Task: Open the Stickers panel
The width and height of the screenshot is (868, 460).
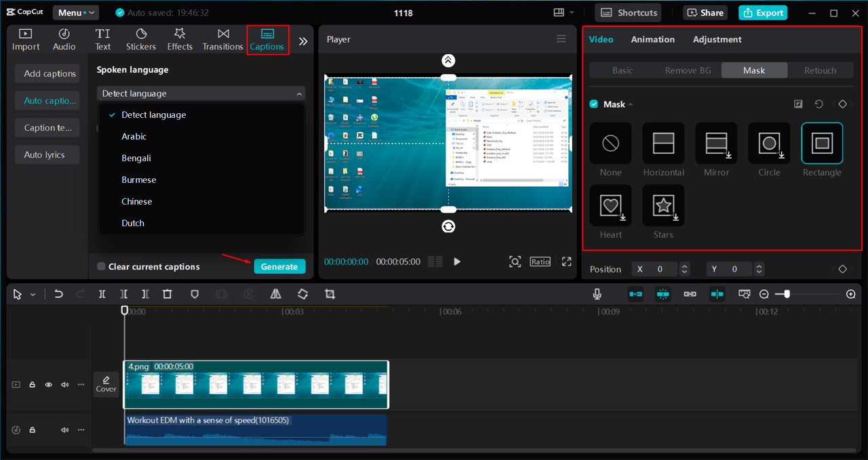Action: coord(141,40)
